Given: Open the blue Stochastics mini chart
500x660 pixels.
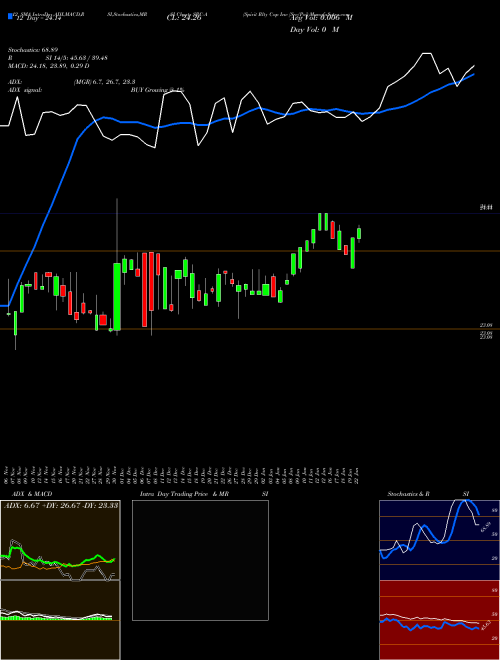Looking at the screenshot, I should pyautogui.click(x=439, y=540).
